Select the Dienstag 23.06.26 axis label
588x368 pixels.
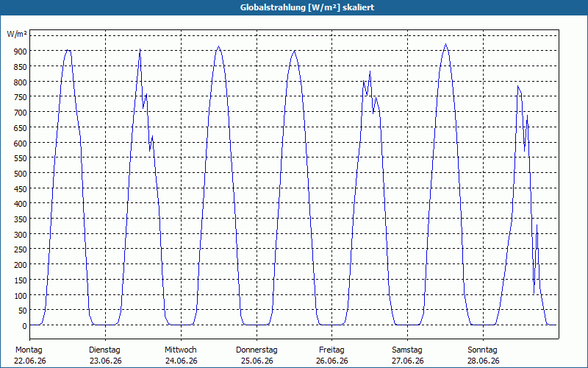(105, 355)
